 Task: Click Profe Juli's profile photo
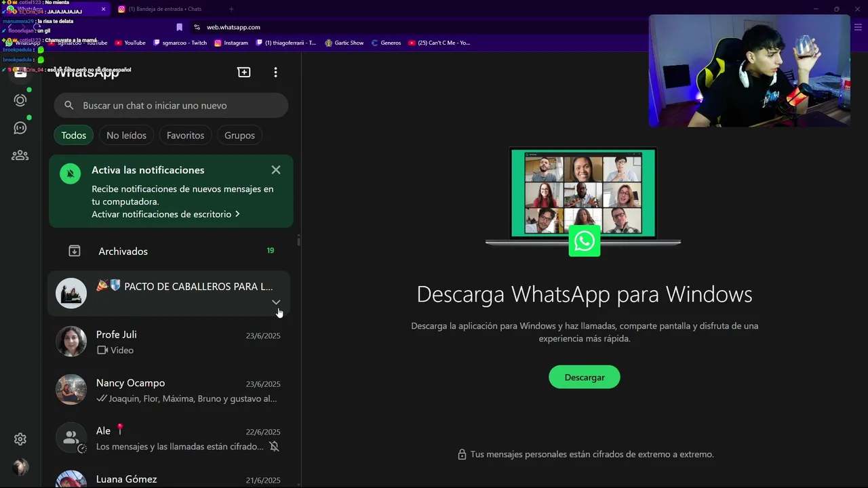(71, 342)
